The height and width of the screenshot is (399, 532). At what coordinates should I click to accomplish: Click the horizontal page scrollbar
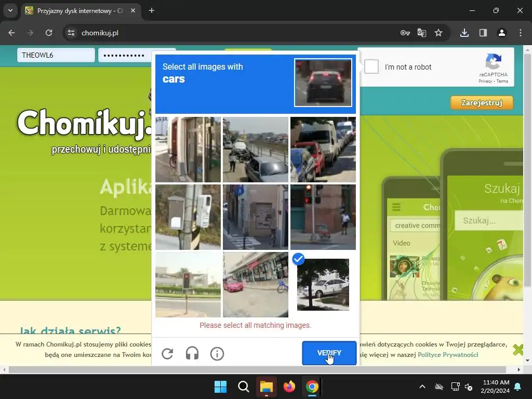point(257,369)
